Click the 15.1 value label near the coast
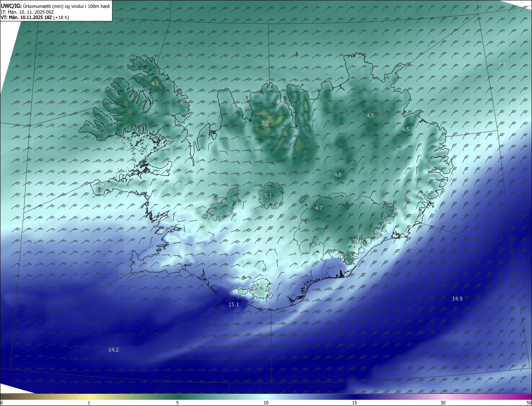Image resolution: width=532 pixels, height=406 pixels. pos(234,305)
